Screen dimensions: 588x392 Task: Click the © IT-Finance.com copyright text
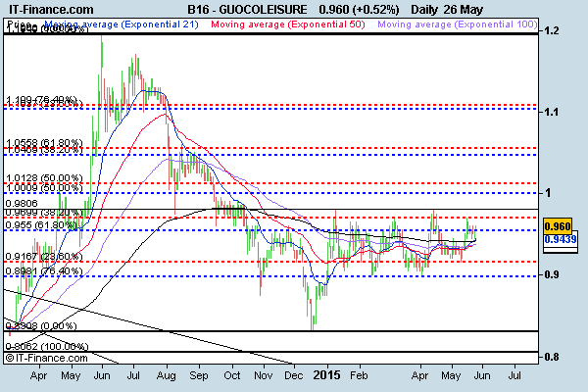(x=47, y=359)
